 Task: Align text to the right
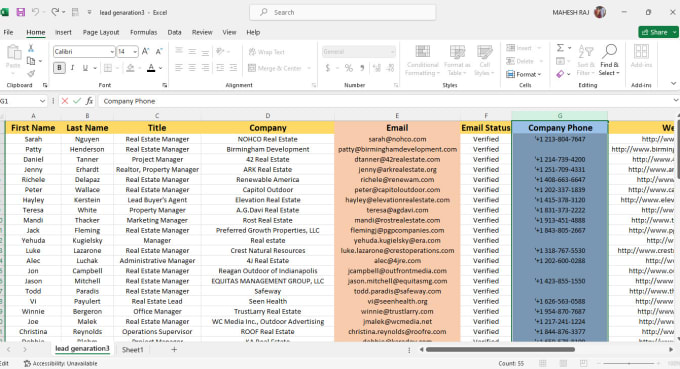click(205, 68)
